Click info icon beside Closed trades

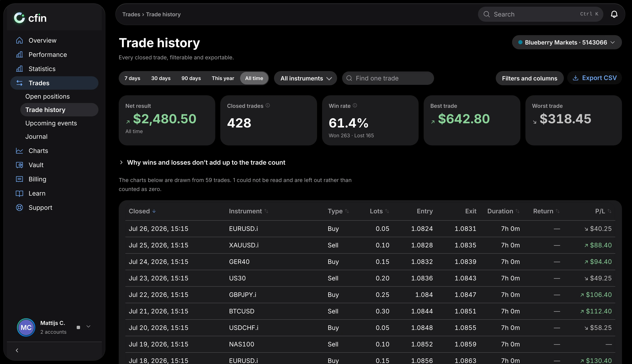(x=268, y=106)
